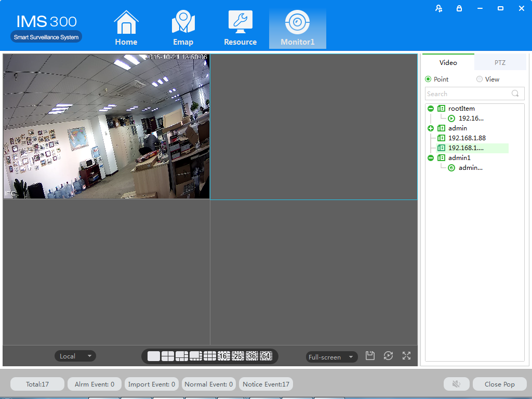
Task: Choose the 64-window grid layout
Action: click(x=266, y=356)
